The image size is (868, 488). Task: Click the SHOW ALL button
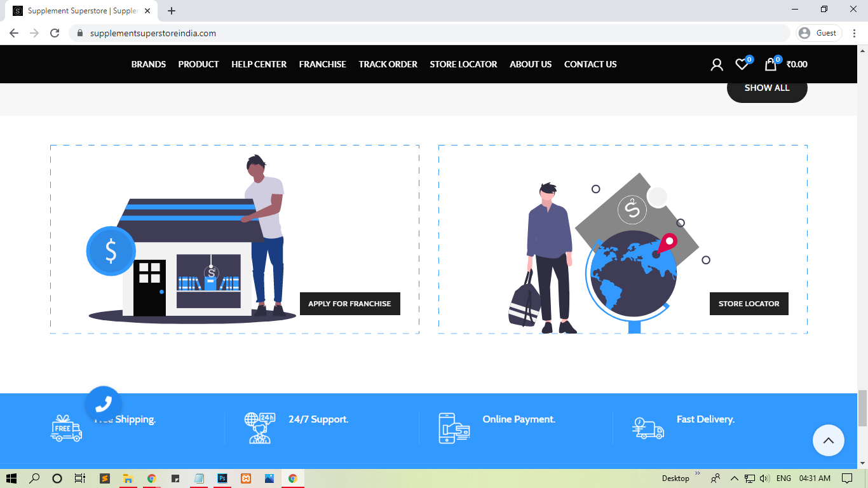767,88
